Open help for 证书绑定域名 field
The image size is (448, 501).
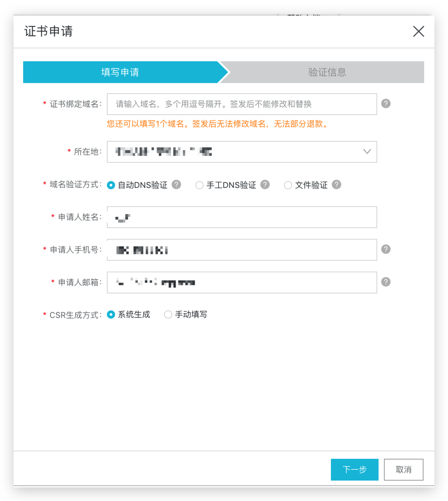pos(386,103)
